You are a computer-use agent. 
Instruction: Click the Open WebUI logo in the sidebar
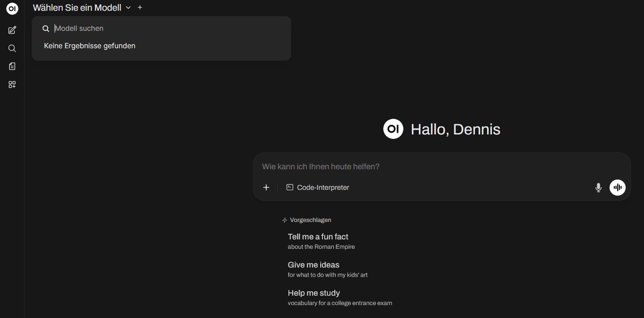point(12,8)
